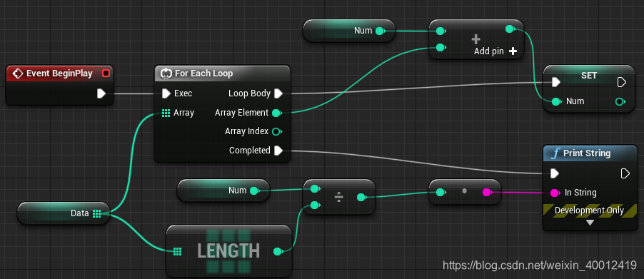Screen dimensions: 644x279
Task: Click addition node result output pin
Action: (x=510, y=29)
